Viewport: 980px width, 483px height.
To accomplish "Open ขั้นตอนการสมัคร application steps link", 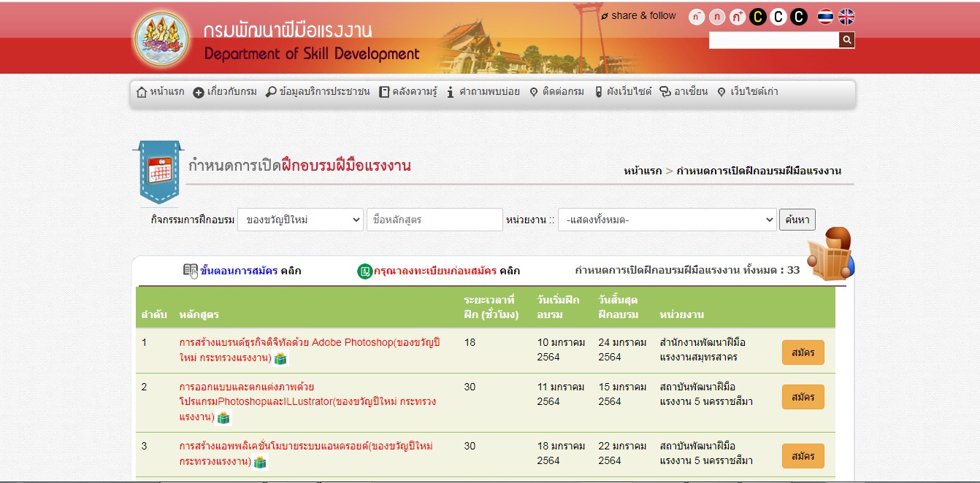I will [238, 271].
